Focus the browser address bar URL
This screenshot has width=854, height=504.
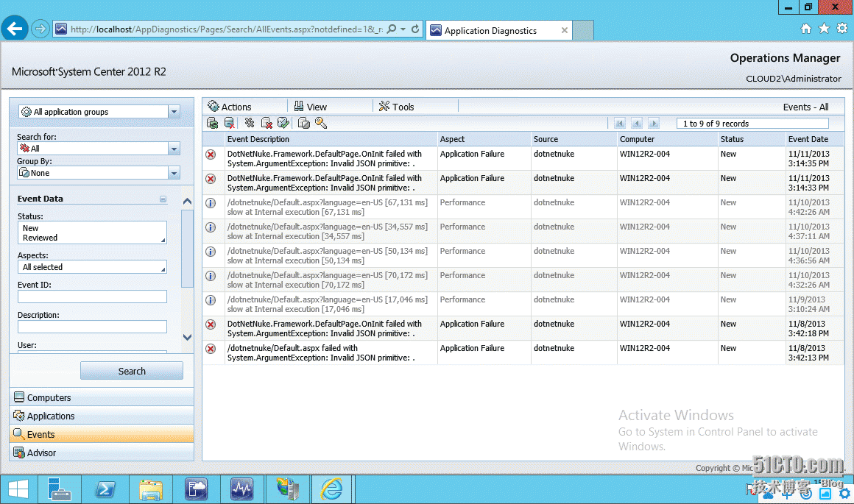click(x=227, y=29)
